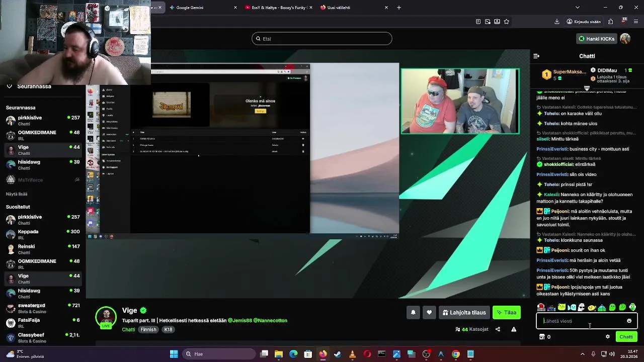The width and height of the screenshot is (644, 362).
Task: Insert the yellow-green cat chat emote
Action: [x=561, y=307]
